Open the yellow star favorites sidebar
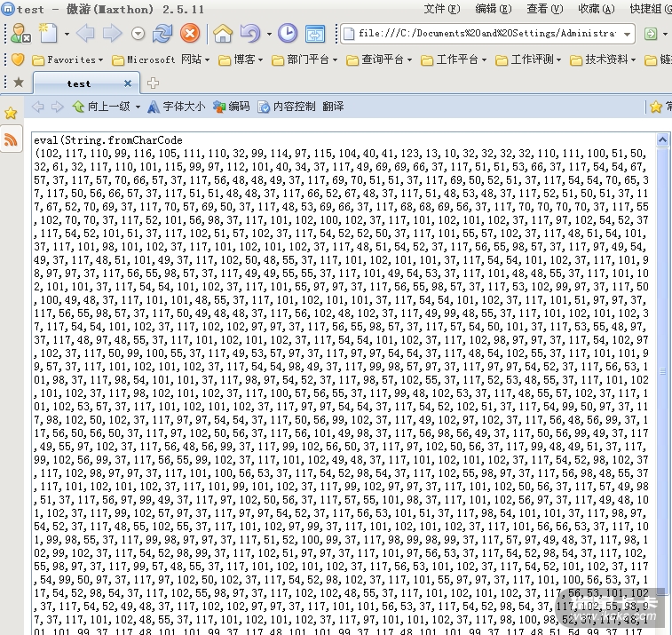 (11, 113)
